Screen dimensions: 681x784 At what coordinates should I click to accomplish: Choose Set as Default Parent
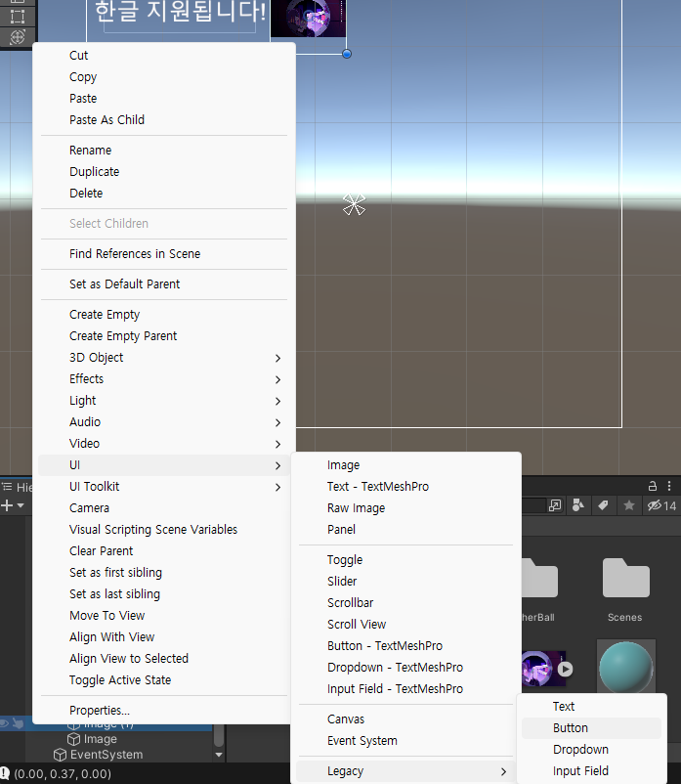pyautogui.click(x=164, y=284)
